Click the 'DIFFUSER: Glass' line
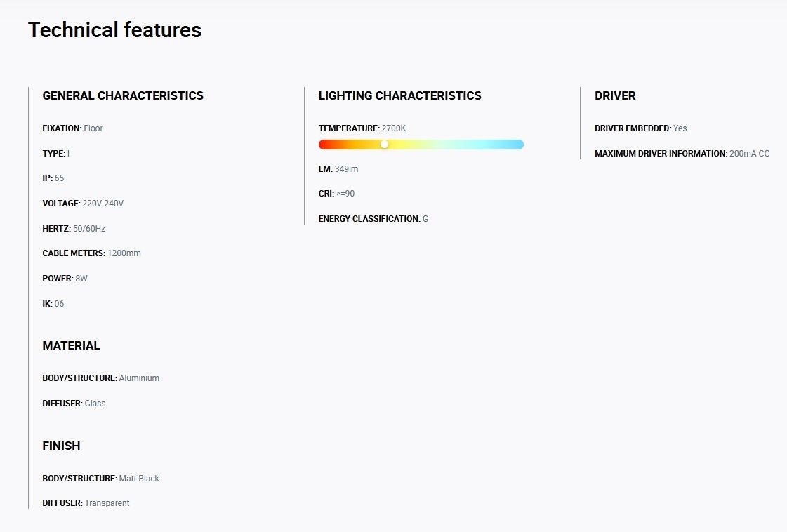Viewport: 787px width, 532px height. [x=74, y=403]
